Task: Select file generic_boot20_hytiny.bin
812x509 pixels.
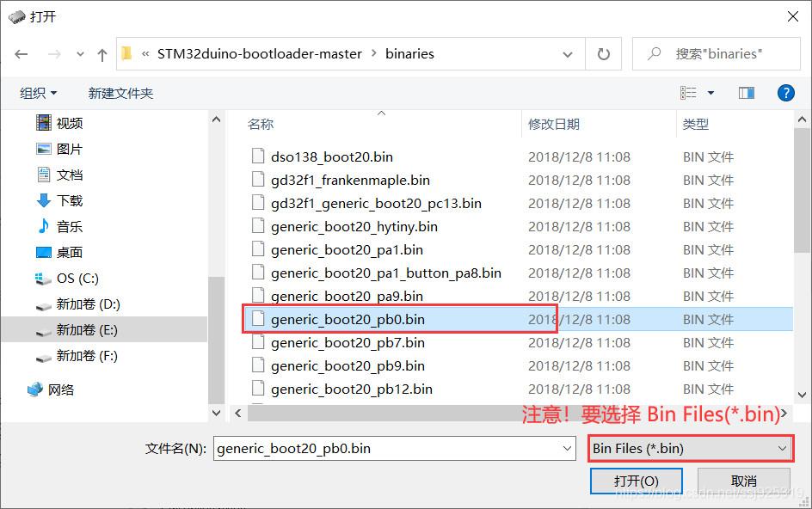Action: coord(354,227)
